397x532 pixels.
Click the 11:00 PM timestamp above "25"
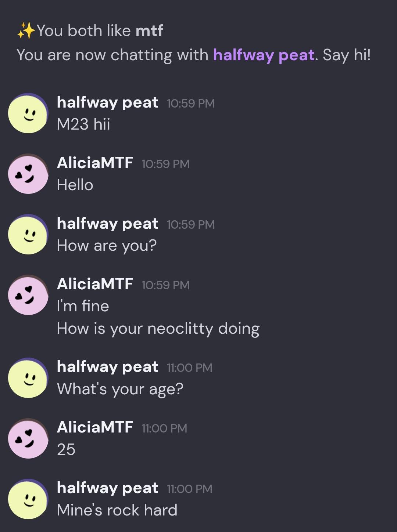(x=164, y=428)
